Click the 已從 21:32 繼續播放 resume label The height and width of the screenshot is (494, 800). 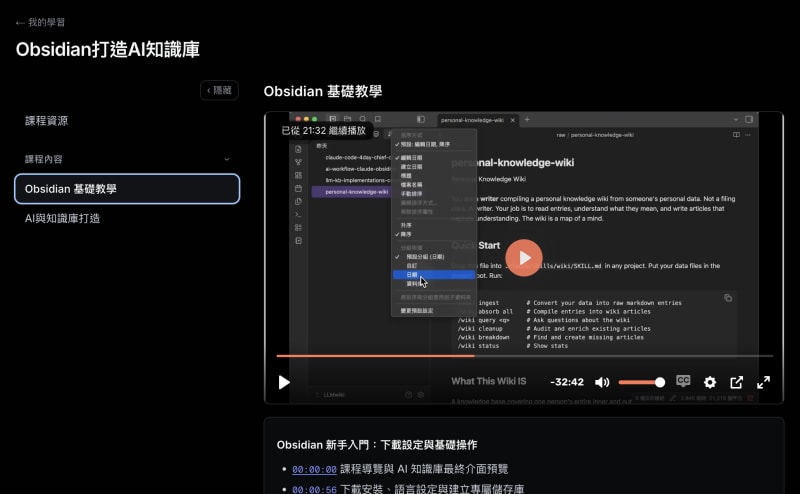click(x=324, y=131)
